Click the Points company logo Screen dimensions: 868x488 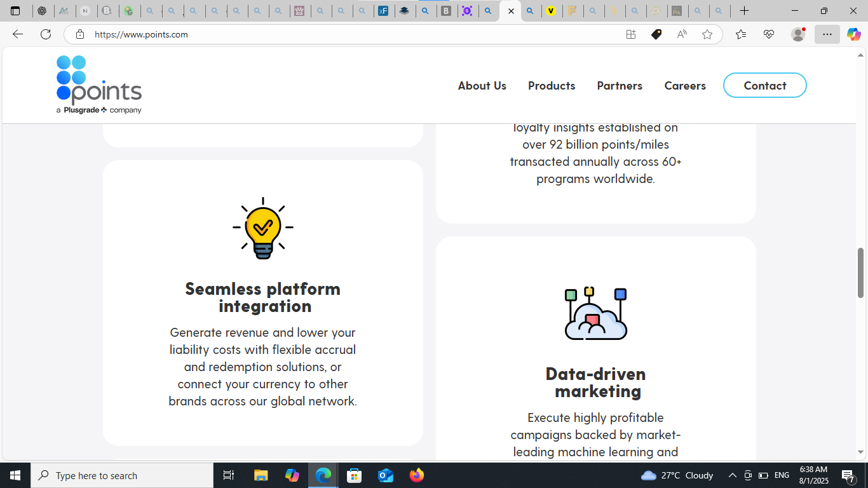99,85
